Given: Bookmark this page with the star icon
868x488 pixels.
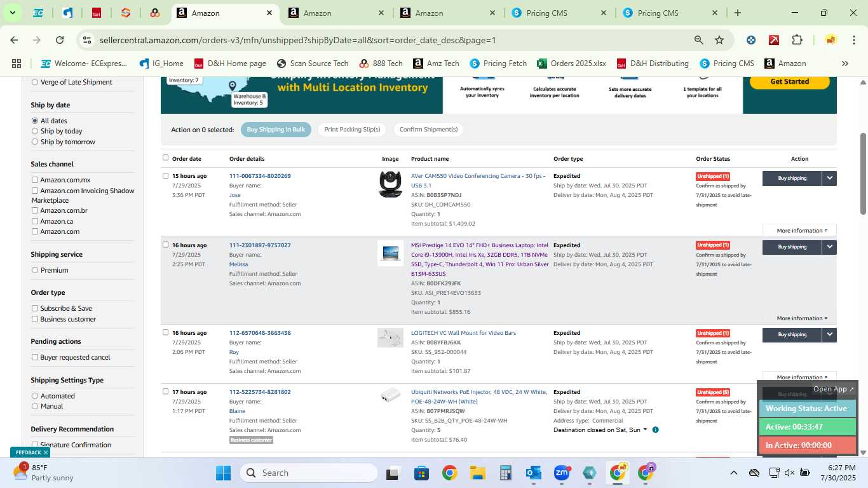Looking at the screenshot, I should [719, 40].
